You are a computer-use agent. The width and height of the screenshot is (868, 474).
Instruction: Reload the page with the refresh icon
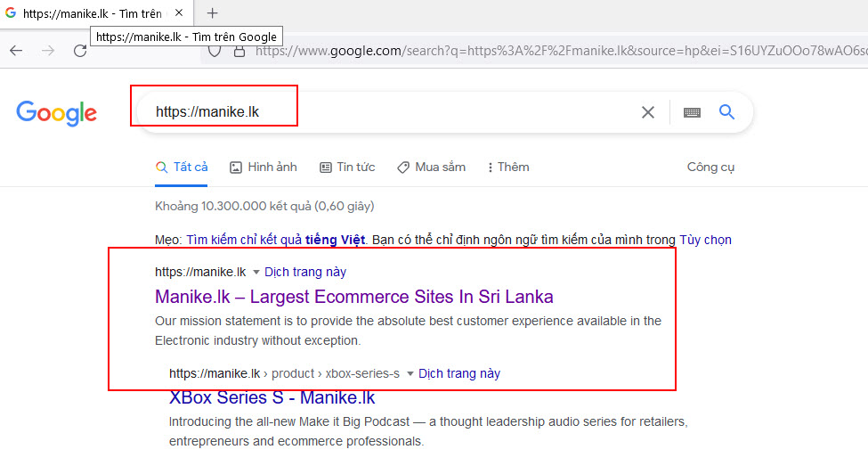pyautogui.click(x=80, y=51)
